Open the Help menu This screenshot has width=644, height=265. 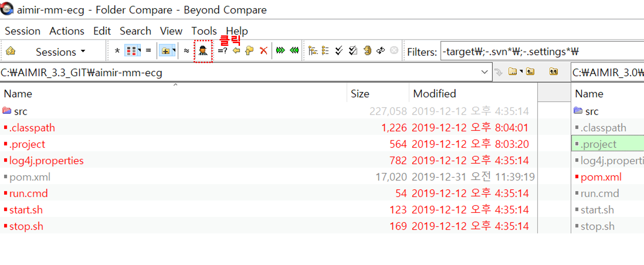(x=237, y=31)
